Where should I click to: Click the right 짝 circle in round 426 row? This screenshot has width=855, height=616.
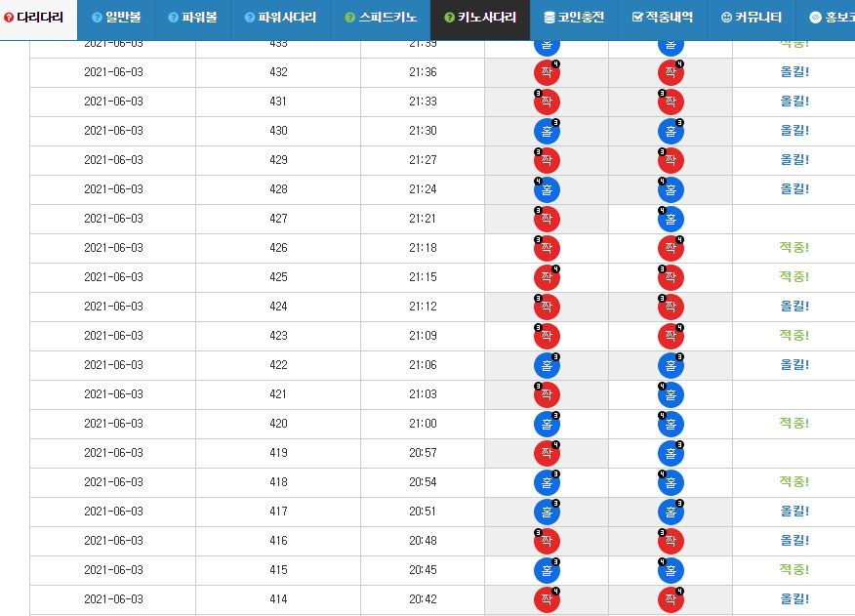click(671, 248)
